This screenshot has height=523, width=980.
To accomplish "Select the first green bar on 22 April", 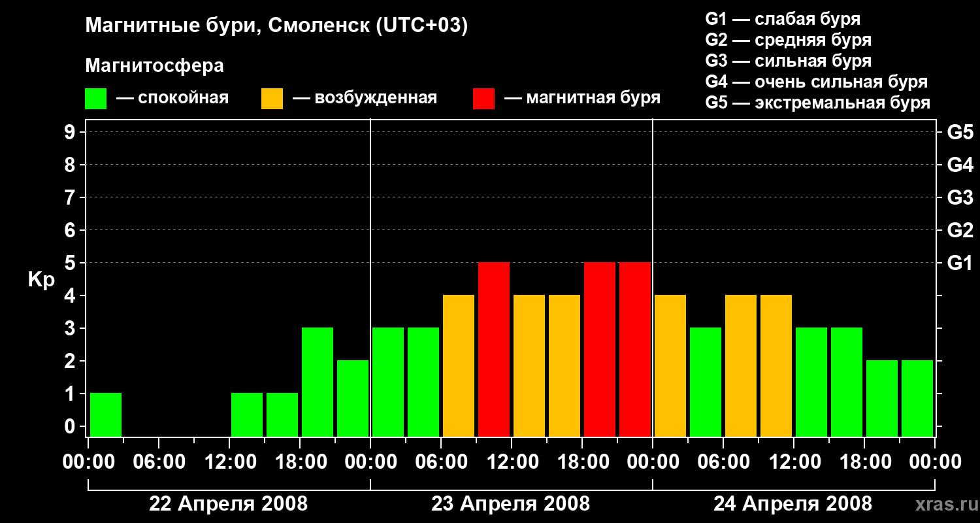I will pos(106,414).
